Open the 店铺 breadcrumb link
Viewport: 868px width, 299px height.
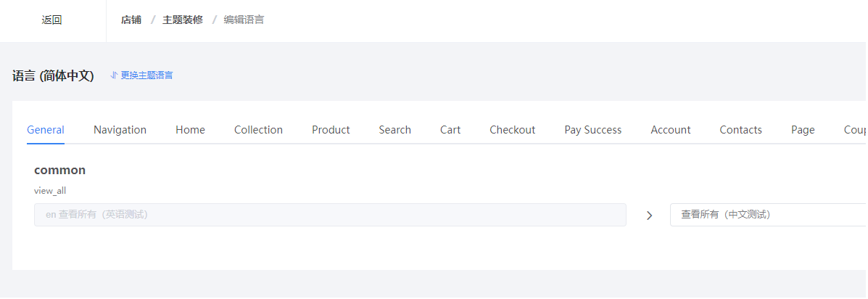(131, 20)
